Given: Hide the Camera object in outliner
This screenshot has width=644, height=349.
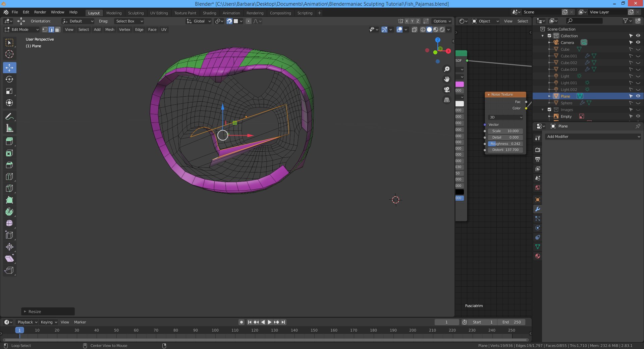Looking at the screenshot, I should (638, 43).
